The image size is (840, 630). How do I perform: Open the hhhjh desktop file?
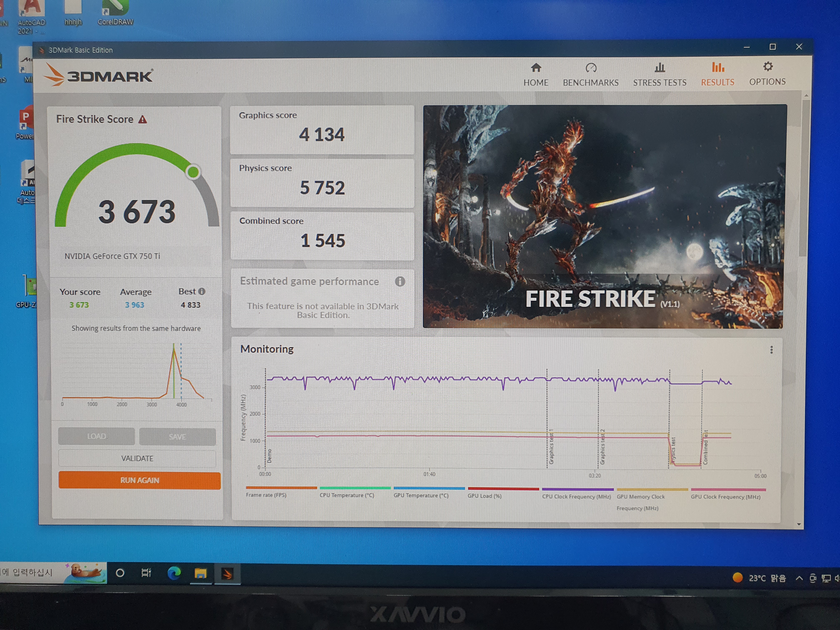click(x=73, y=13)
